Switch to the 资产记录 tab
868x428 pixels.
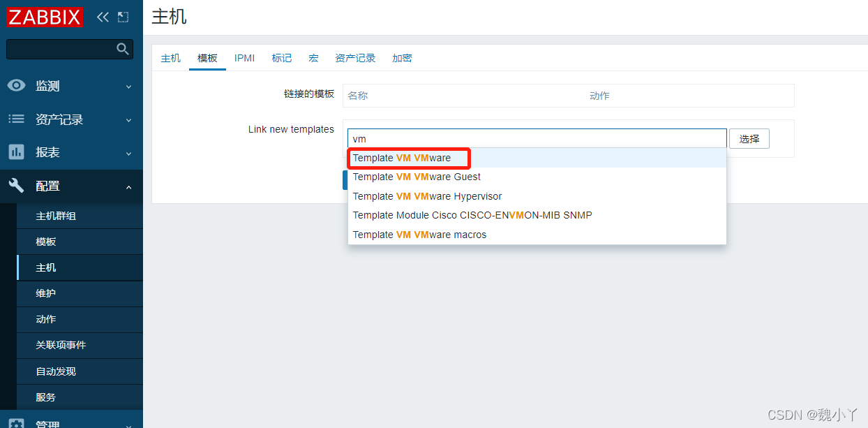(x=355, y=58)
